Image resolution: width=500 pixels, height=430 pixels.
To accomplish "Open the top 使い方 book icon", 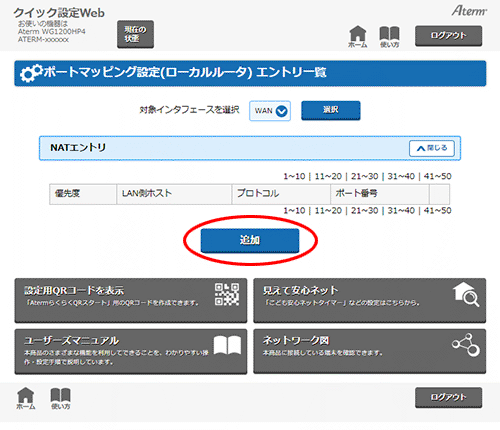I will tap(389, 37).
